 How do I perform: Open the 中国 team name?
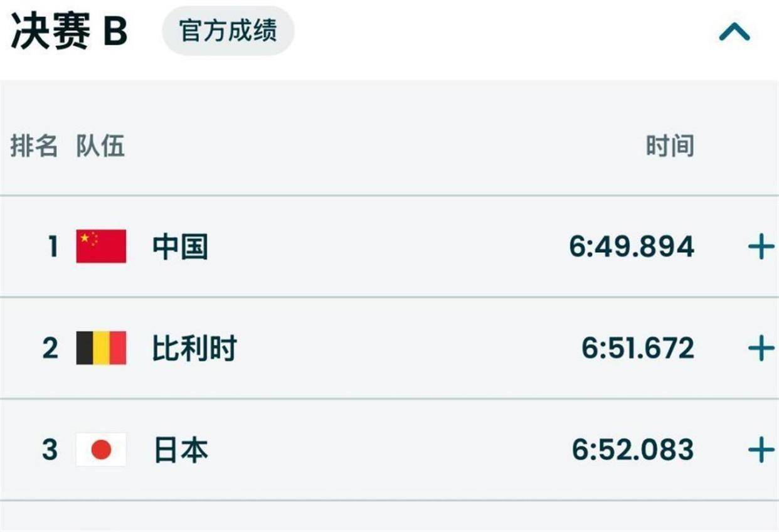(x=180, y=247)
